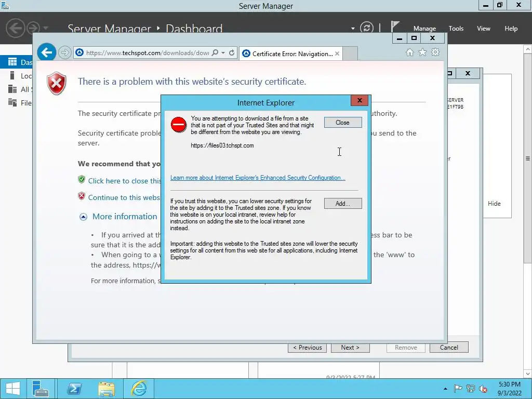This screenshot has width=532, height=399.
Task: Click the Internet Explorer Home icon
Action: [x=410, y=52]
